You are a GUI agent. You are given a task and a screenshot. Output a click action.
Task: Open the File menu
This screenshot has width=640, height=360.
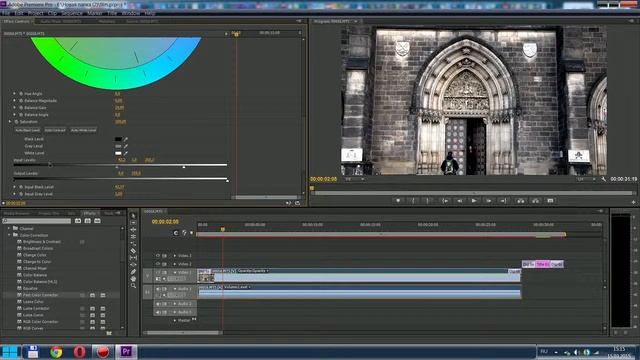pos(6,13)
